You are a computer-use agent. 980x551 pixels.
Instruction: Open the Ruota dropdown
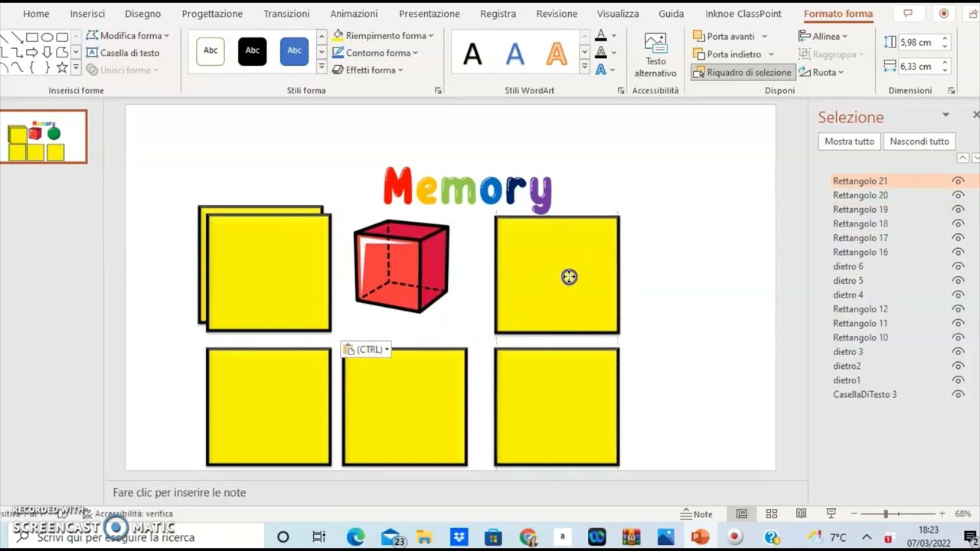pos(822,73)
